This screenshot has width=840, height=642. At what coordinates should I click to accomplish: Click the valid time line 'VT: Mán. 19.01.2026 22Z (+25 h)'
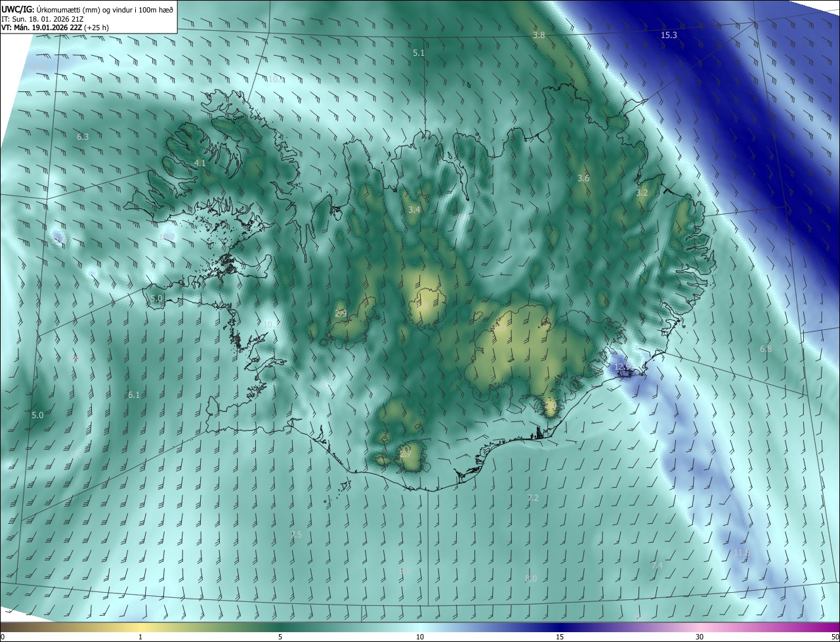point(55,28)
